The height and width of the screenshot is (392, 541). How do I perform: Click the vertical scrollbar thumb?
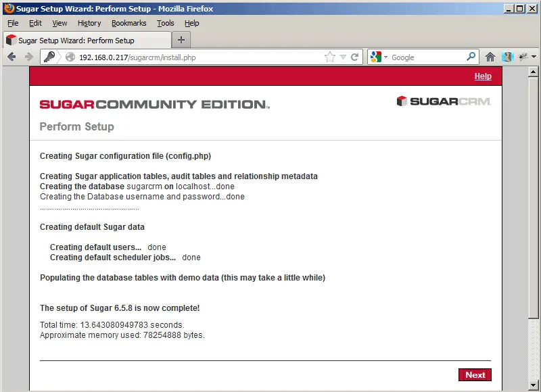[x=534, y=197]
